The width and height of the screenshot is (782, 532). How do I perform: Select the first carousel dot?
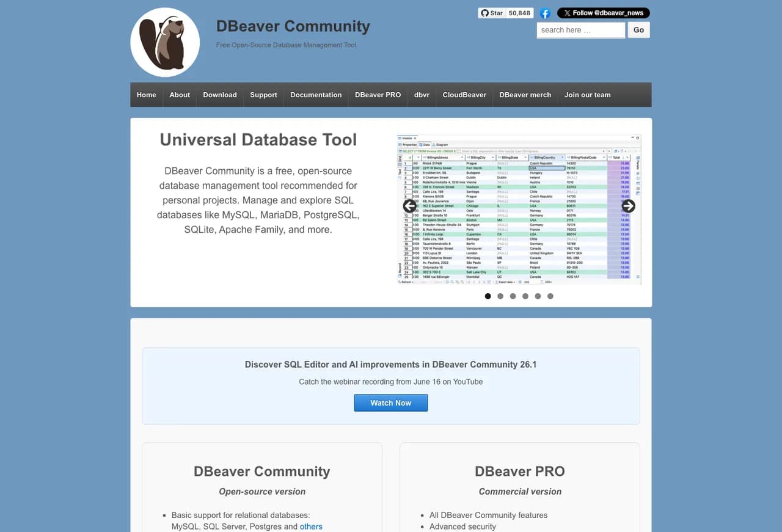tap(488, 296)
